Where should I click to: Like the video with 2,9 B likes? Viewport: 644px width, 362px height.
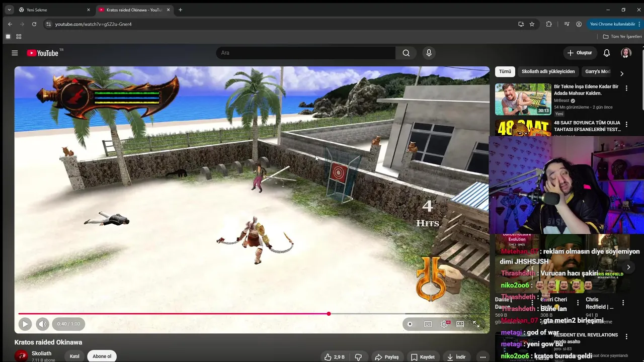point(335,357)
